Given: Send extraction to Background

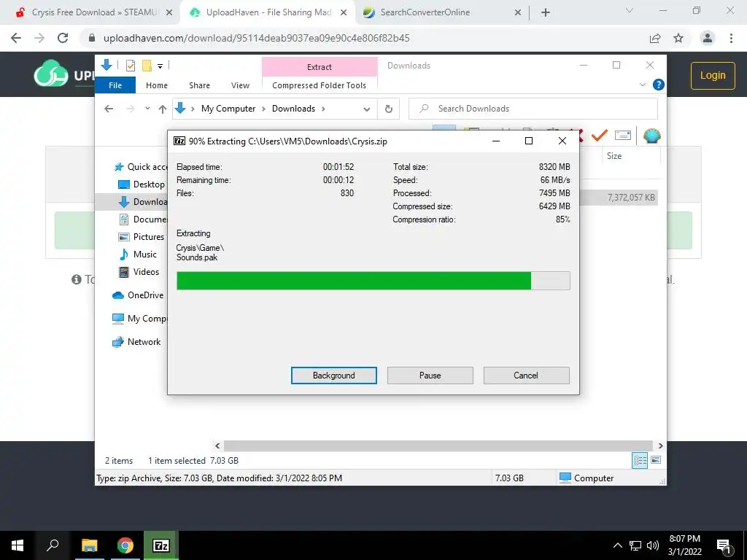Looking at the screenshot, I should pyautogui.click(x=333, y=376).
